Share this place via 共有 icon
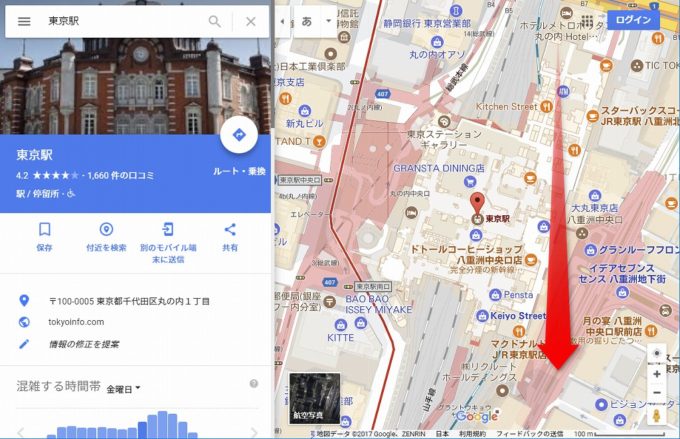 click(x=230, y=230)
